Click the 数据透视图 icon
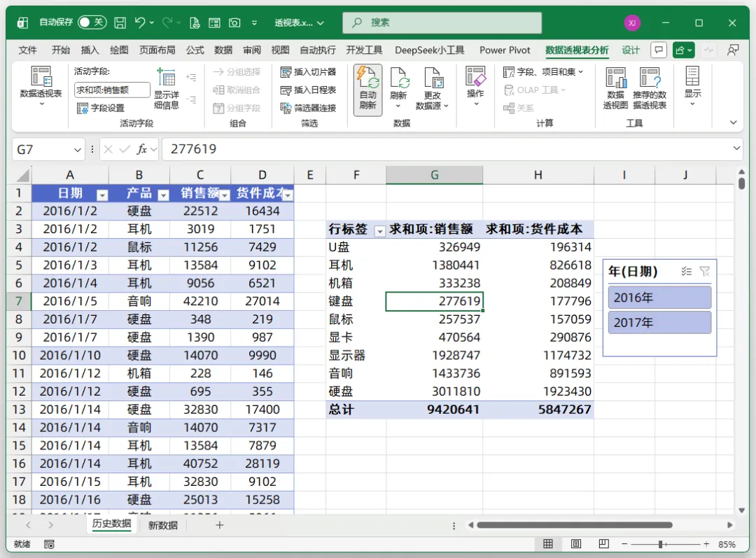The width and height of the screenshot is (756, 558). click(616, 89)
